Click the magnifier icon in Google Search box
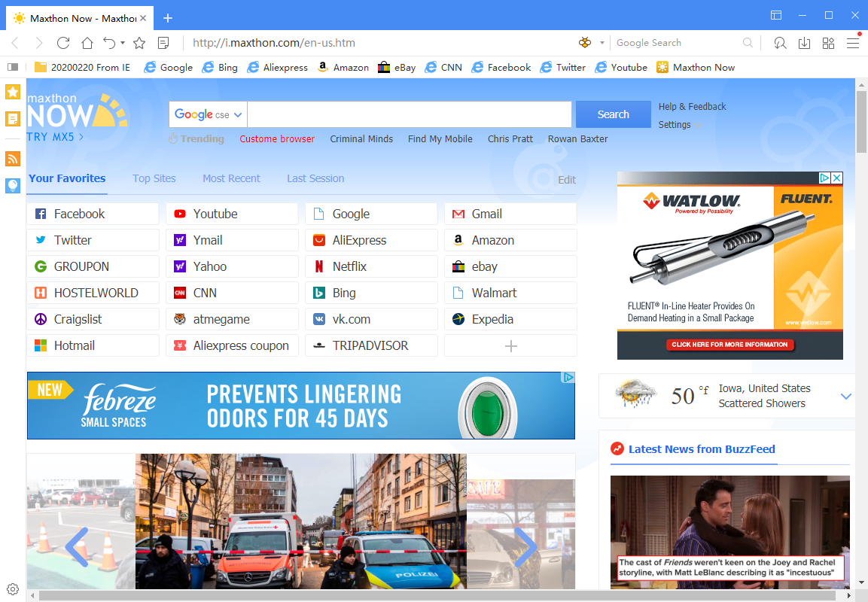868x602 pixels. click(x=748, y=43)
